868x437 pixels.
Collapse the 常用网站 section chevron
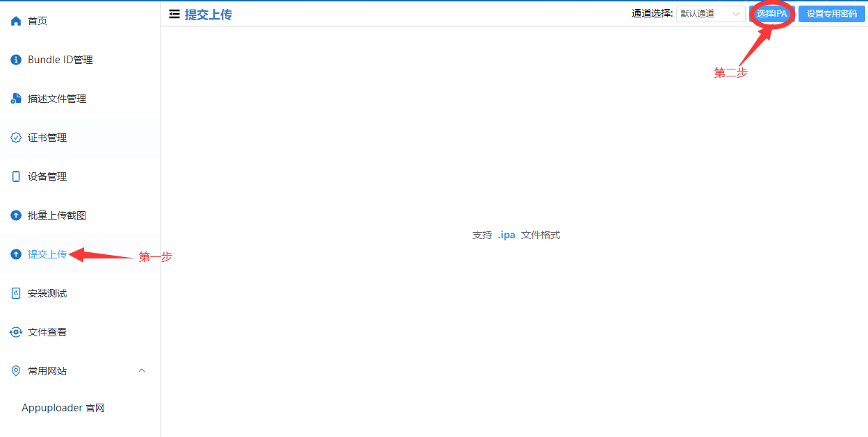tap(142, 371)
